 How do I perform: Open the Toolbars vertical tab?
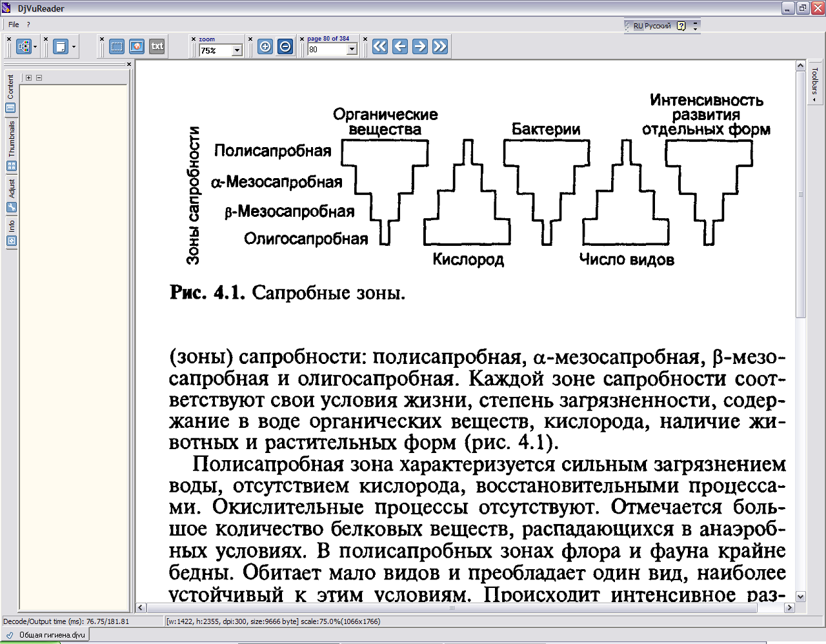(814, 83)
